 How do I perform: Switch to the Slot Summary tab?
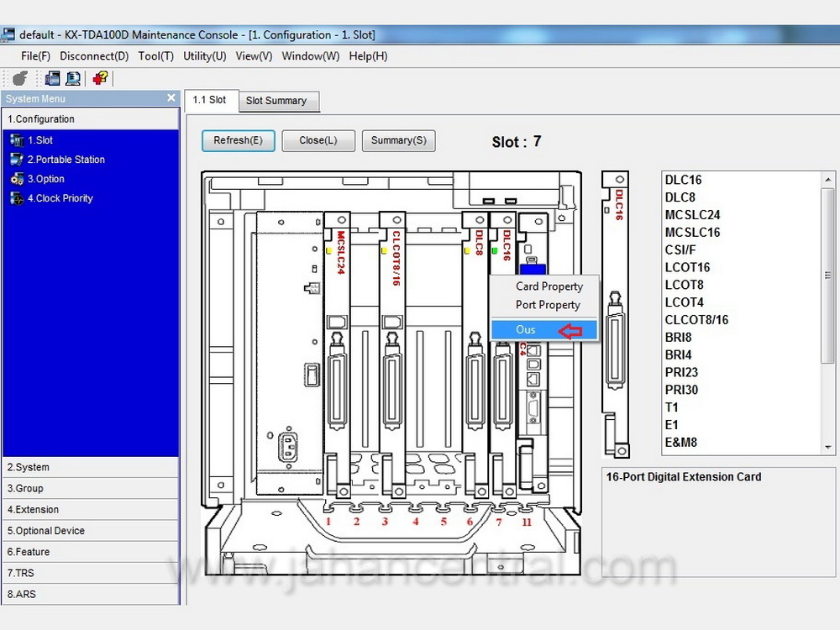pyautogui.click(x=276, y=101)
